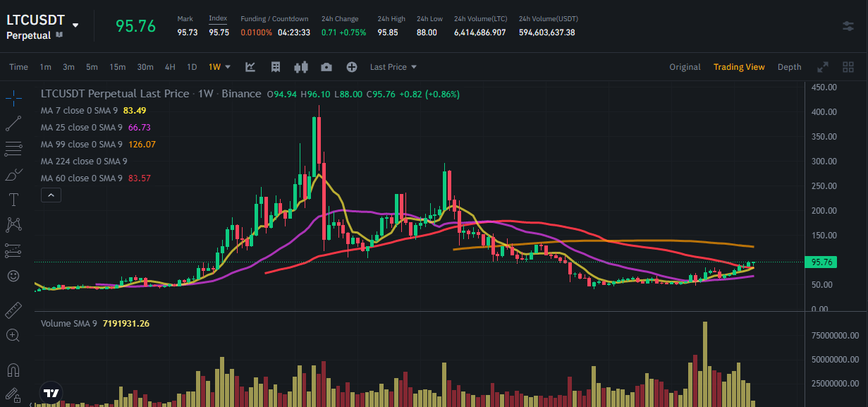Image resolution: width=868 pixels, height=407 pixels.
Task: Switch to 1D interval
Action: coord(192,67)
